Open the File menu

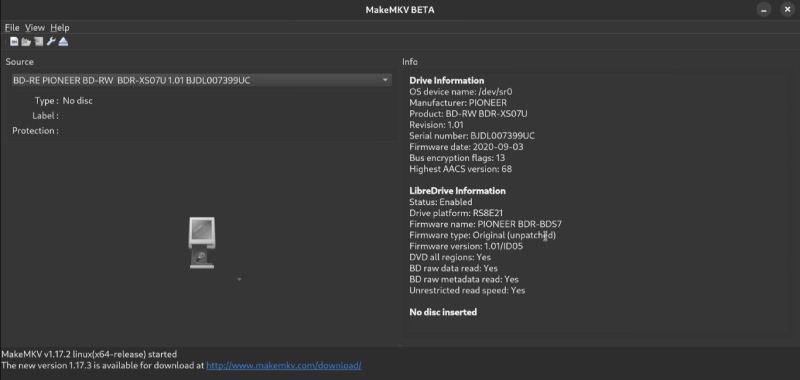click(x=12, y=28)
